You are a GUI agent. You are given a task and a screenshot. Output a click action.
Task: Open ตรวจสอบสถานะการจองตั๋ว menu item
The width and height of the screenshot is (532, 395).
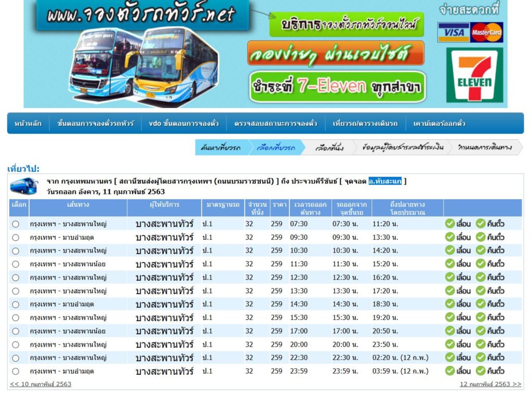(x=275, y=124)
